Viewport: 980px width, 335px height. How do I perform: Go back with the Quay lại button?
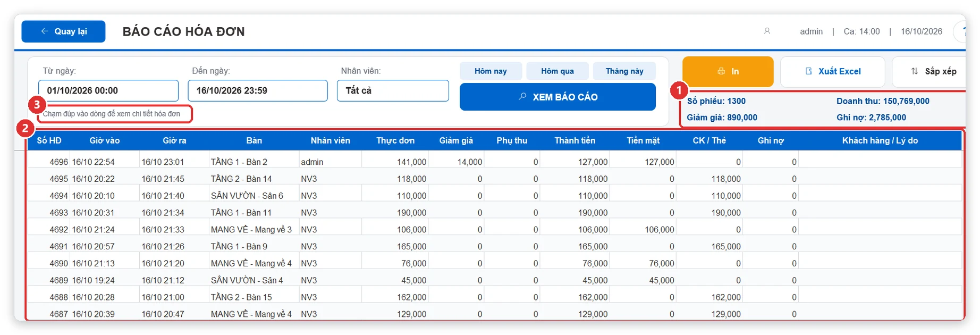(x=63, y=31)
